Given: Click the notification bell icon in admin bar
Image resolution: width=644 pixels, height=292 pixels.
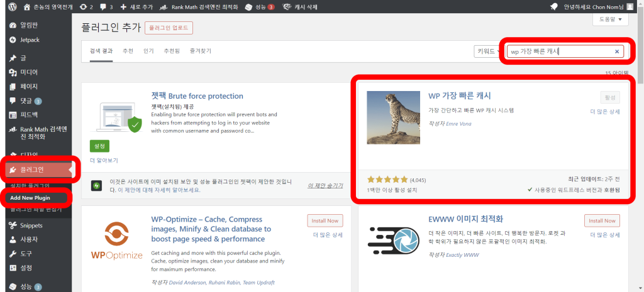Looking at the screenshot, I should [x=554, y=6].
